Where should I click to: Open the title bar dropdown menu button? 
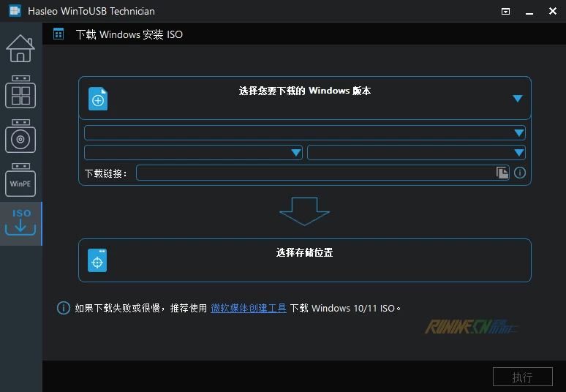[x=505, y=11]
